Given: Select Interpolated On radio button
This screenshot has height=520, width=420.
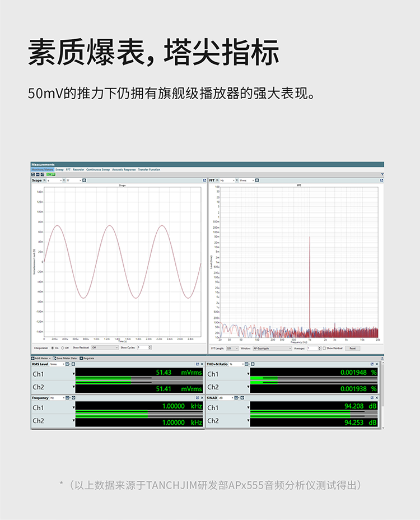Looking at the screenshot, I should (x=53, y=348).
